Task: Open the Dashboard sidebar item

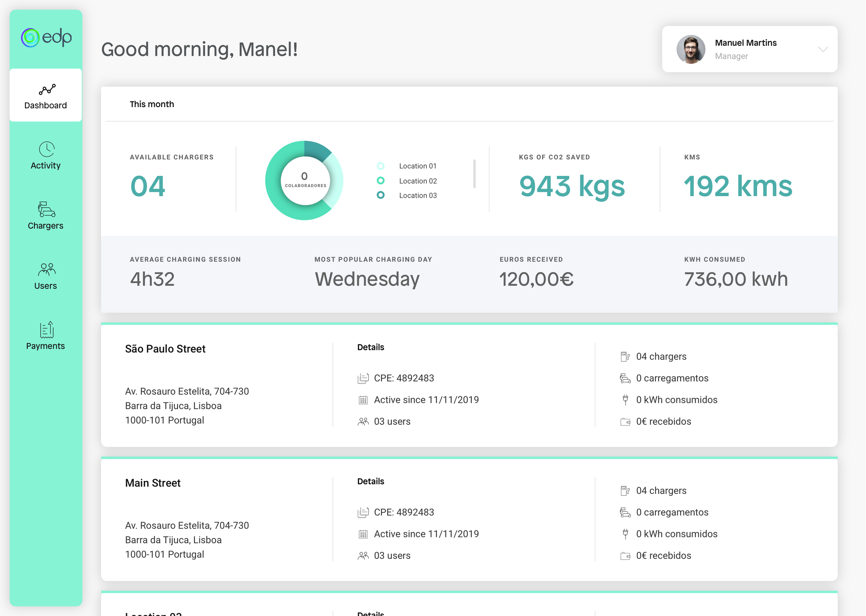Action: pyautogui.click(x=46, y=95)
